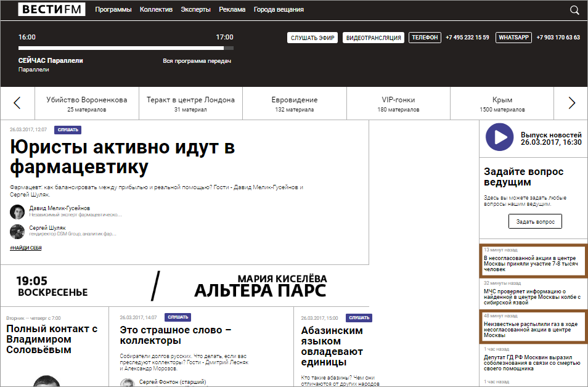
Task: Click Сергей Шуляк avatar photo
Action: pos(17,231)
